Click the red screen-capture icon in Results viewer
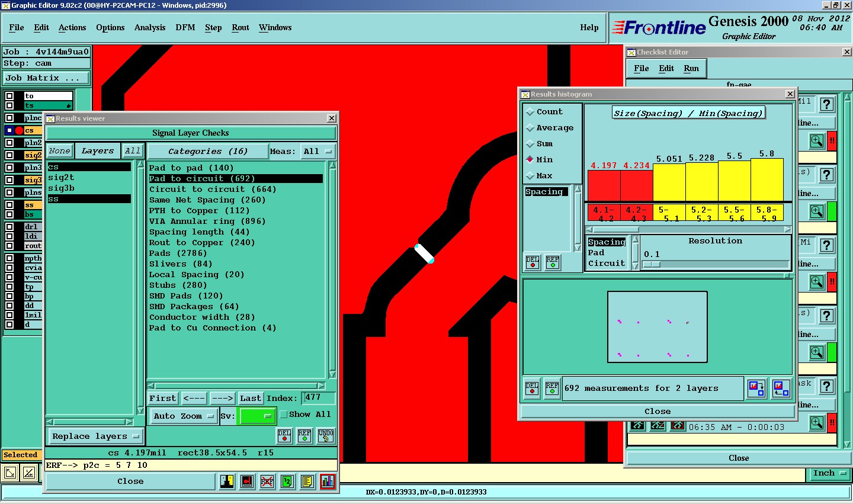The width and height of the screenshot is (853, 504). tap(247, 481)
